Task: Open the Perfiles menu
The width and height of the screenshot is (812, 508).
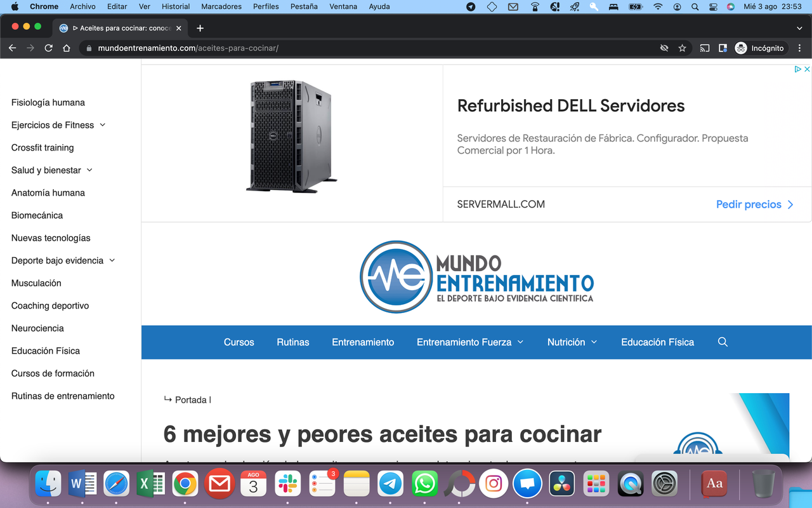Action: [266, 6]
